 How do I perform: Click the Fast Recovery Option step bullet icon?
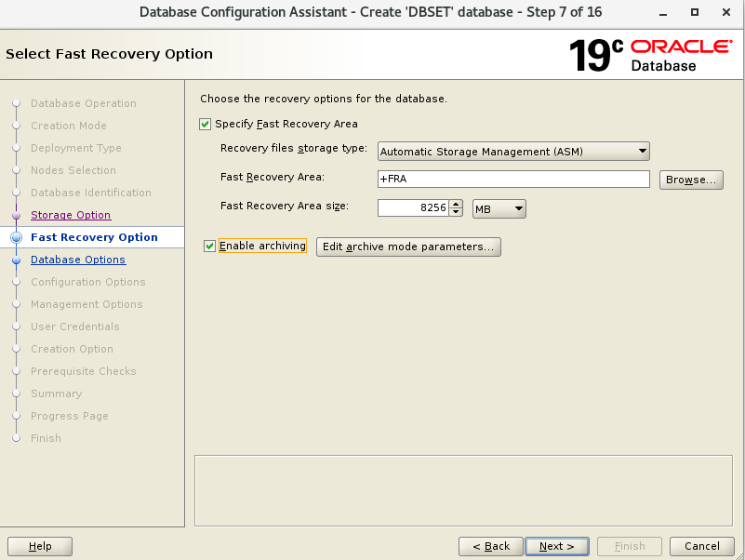click(16, 238)
